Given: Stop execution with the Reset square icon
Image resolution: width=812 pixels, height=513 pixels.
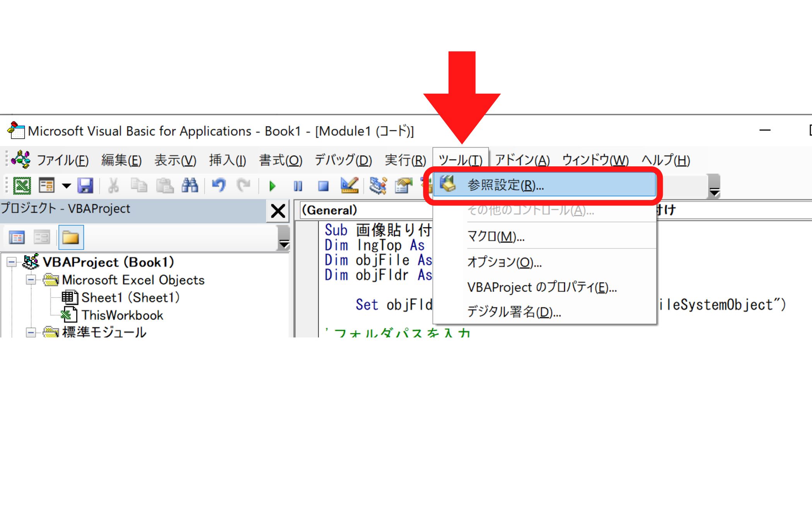Looking at the screenshot, I should click(323, 186).
